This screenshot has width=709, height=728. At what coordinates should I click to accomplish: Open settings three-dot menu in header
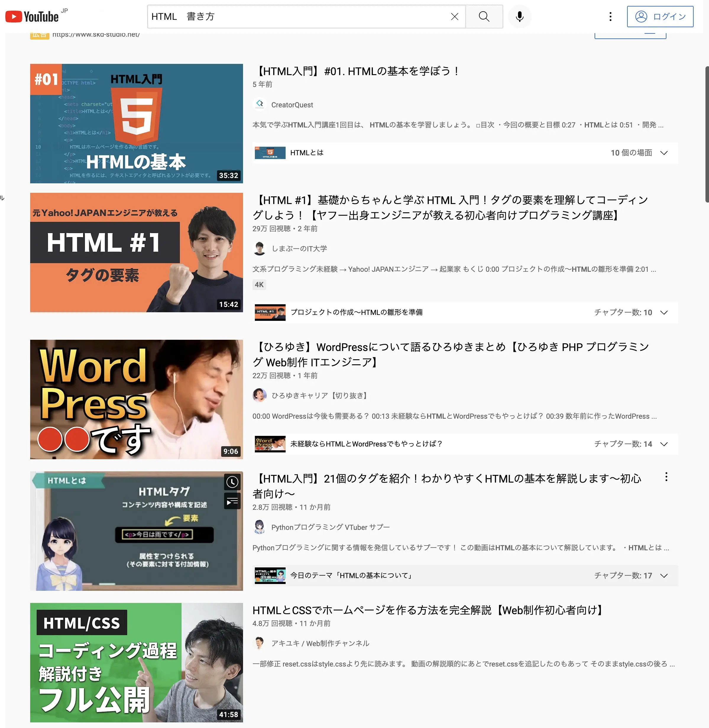pyautogui.click(x=610, y=16)
